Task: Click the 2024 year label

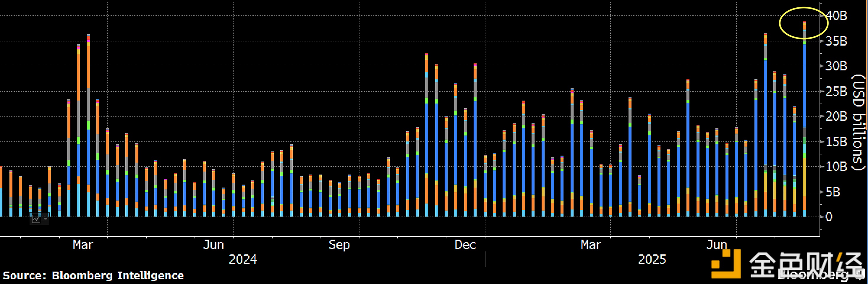Action: coord(243,259)
